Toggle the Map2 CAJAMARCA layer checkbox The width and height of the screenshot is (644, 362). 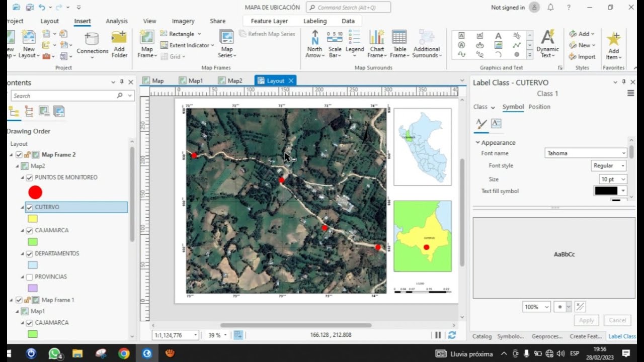[x=29, y=230]
